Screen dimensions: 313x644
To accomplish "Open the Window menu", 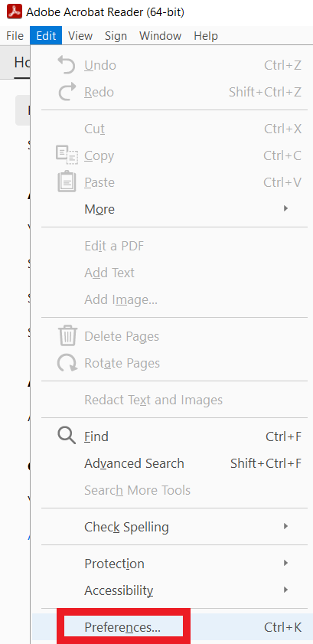I will click(160, 36).
